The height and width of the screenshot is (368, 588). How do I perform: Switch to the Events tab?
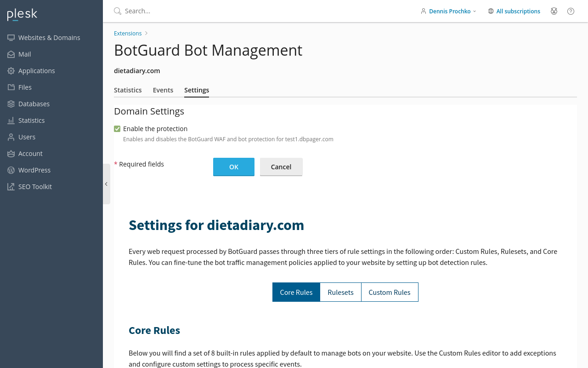[x=163, y=90]
